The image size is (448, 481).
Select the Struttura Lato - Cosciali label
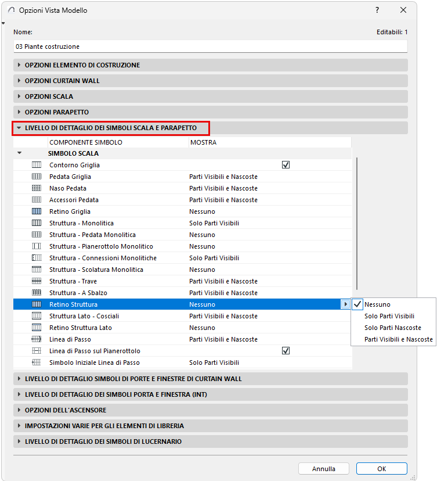84,316
